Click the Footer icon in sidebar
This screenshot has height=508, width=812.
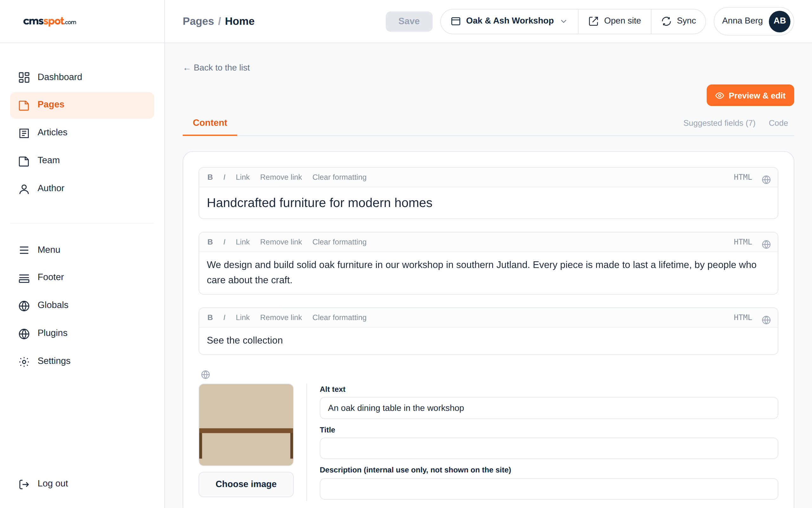pyautogui.click(x=24, y=278)
